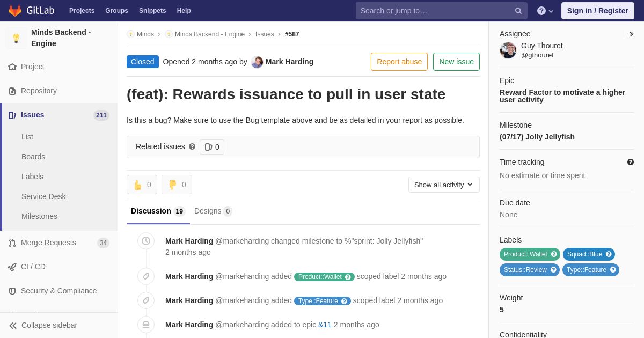Click the label icon beside Product::Wallet activity
Viewport: 644px width, 338px height.
pos(146,276)
